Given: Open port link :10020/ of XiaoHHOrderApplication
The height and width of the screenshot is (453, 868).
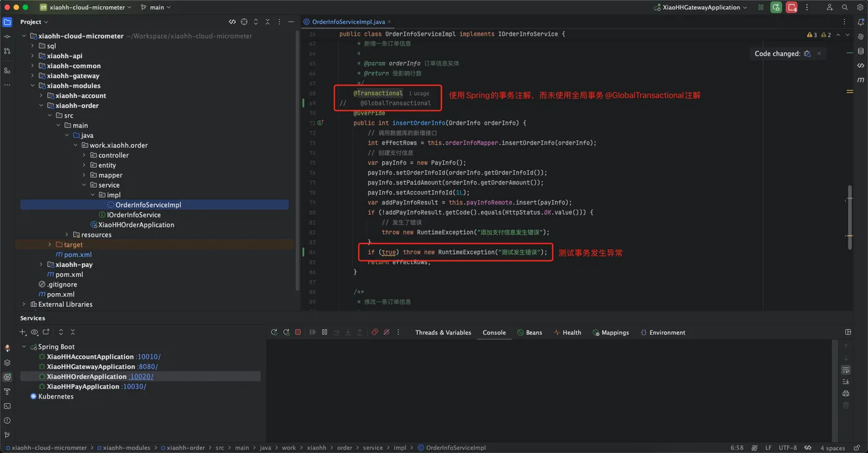Looking at the screenshot, I should coord(141,377).
